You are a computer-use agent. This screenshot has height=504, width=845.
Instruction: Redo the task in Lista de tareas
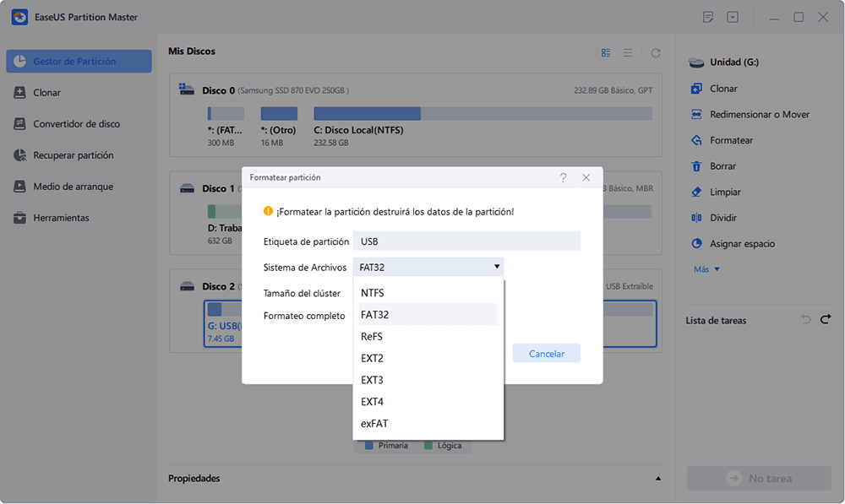coord(825,320)
